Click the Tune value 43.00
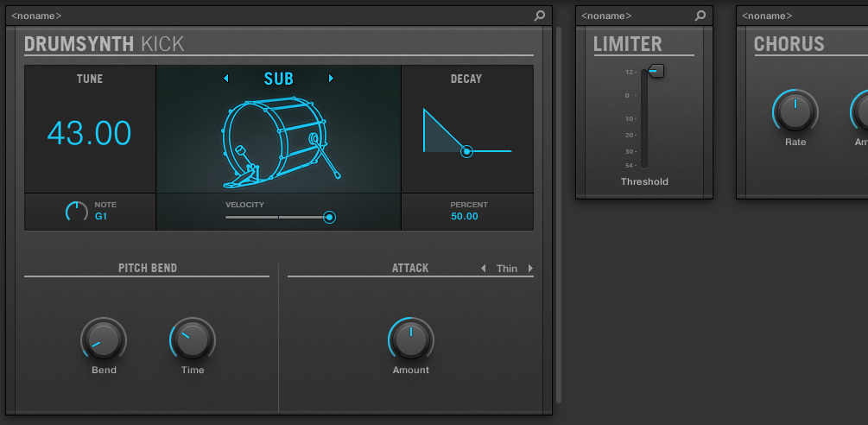 (x=89, y=133)
